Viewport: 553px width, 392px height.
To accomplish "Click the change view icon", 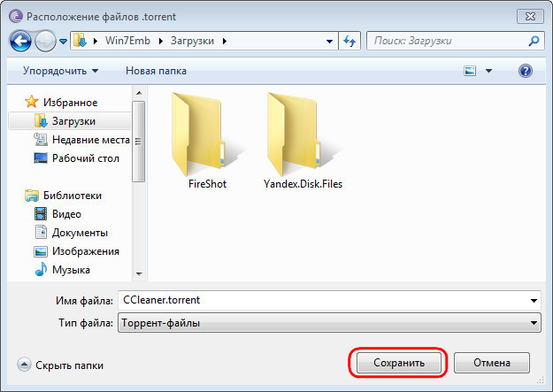I will (470, 71).
